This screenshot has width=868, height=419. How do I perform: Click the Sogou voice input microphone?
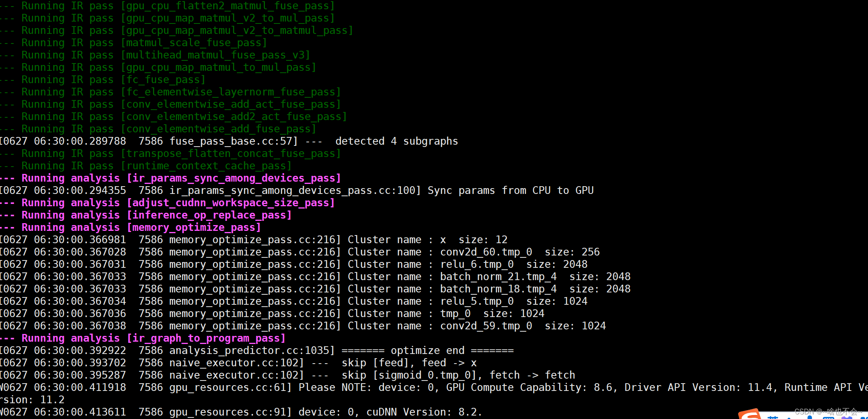(810, 417)
